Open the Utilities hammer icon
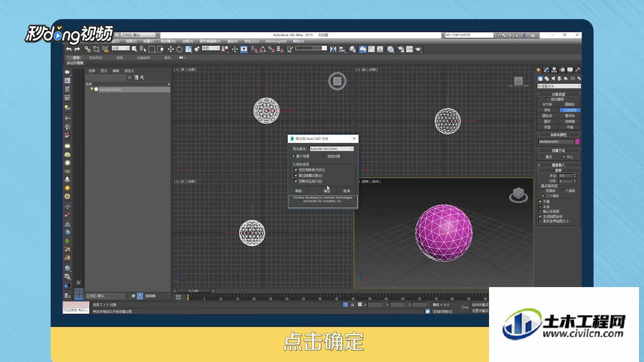The image size is (644, 362). click(578, 70)
